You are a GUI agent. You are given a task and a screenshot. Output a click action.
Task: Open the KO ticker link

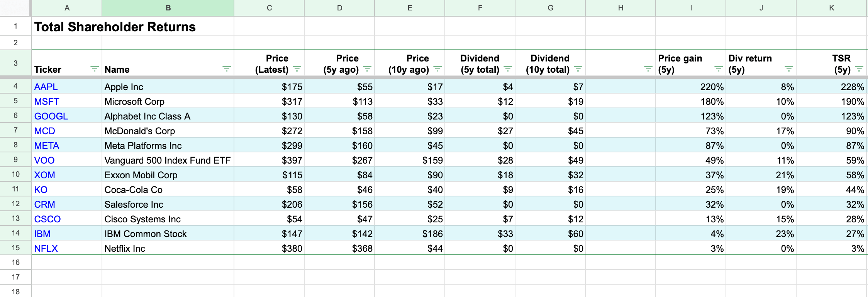pos(41,190)
